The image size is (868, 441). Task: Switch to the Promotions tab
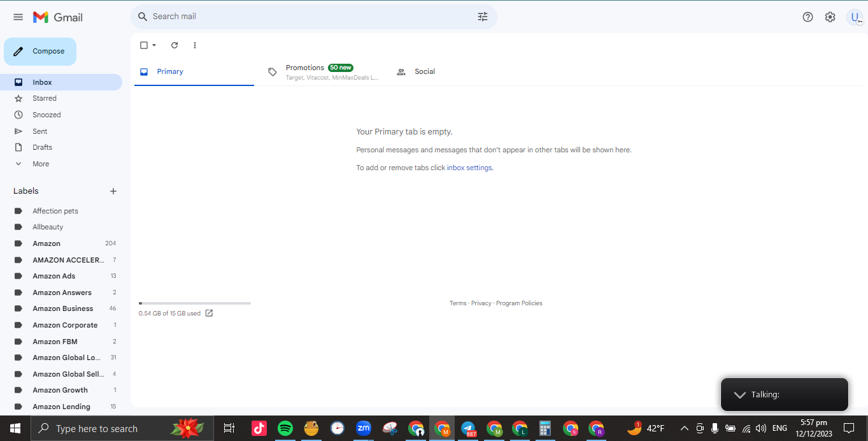(323, 72)
